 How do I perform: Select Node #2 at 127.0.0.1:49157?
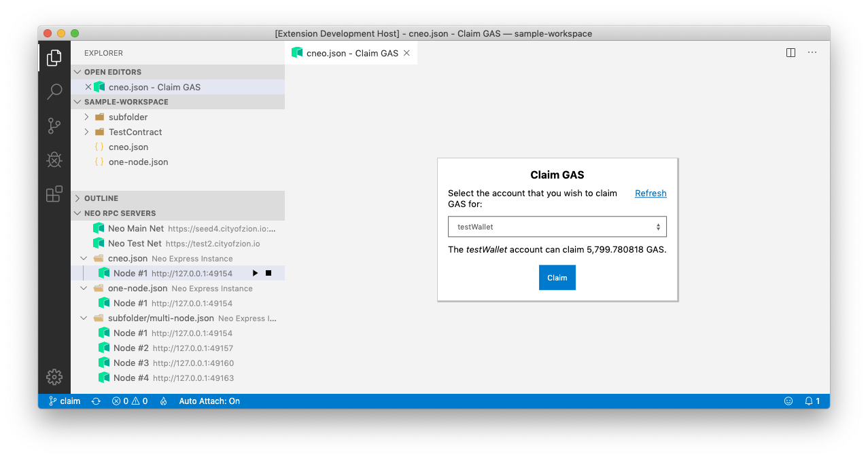178,348
